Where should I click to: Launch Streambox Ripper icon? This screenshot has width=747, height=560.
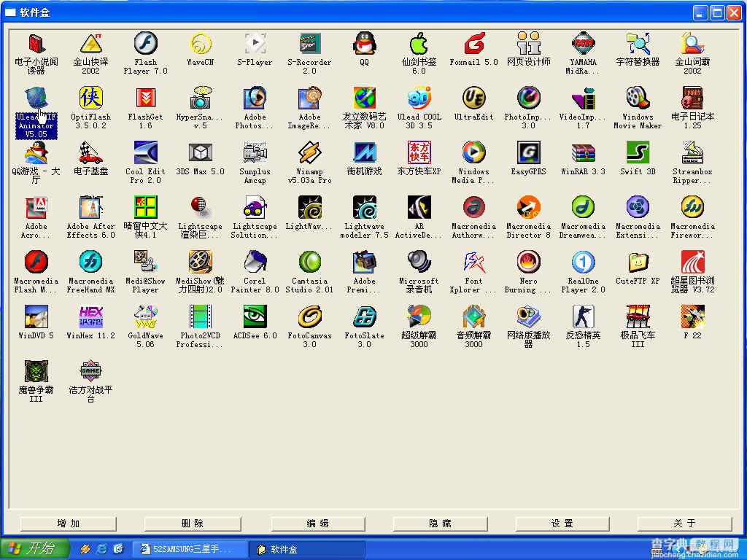click(693, 153)
